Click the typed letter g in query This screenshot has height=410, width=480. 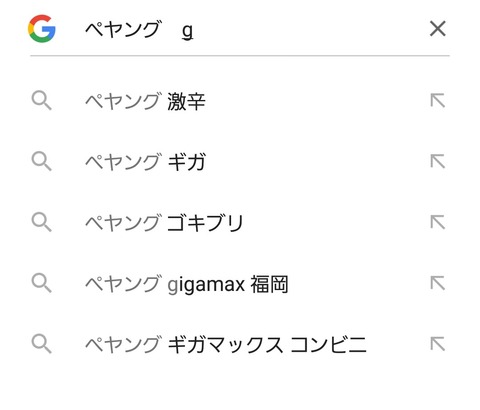(188, 32)
